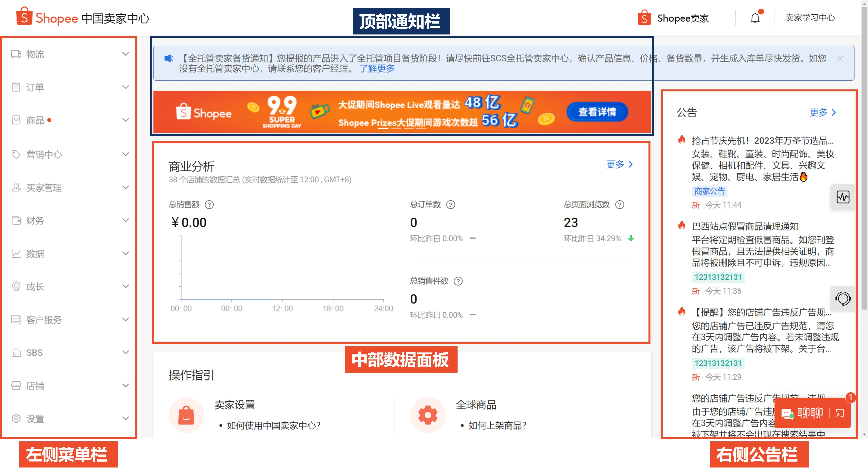Screen dimensions: 868x474
Task: Open the 了解更多 link in notice
Action: 377,68
